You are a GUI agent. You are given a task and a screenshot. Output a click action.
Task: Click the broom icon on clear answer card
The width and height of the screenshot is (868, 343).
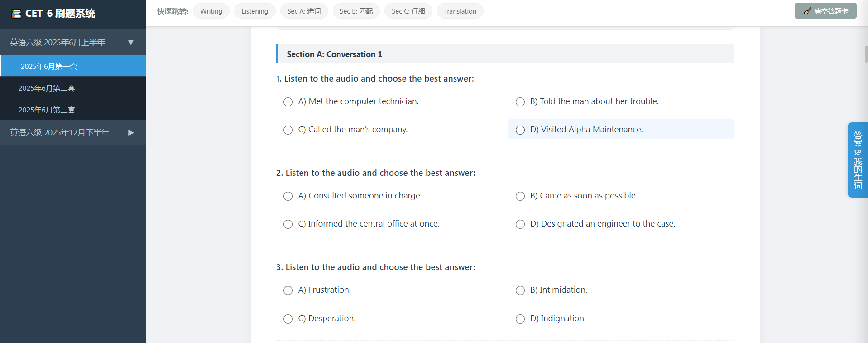pos(807,11)
